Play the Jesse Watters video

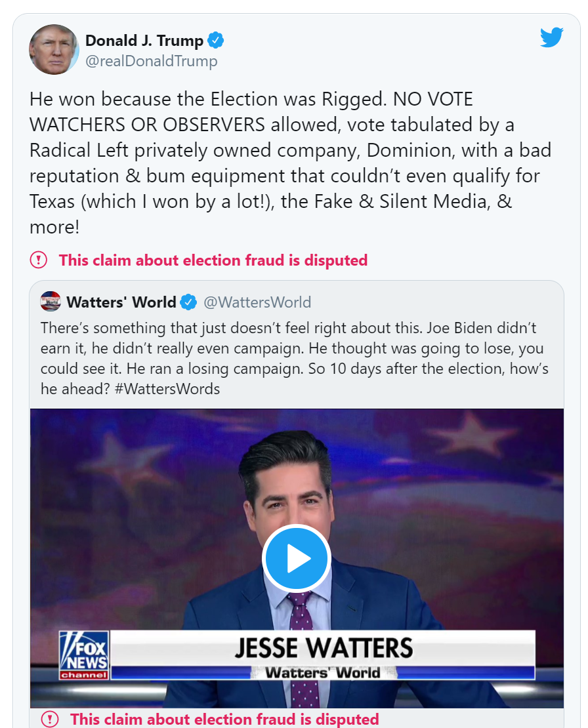tap(296, 558)
